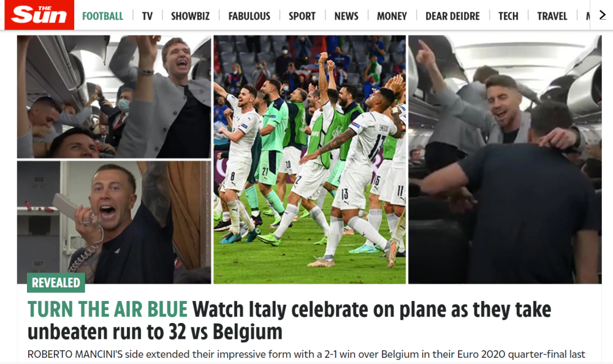Screen dimensions: 613x364
Task: Open the TECH section
Action: [508, 16]
